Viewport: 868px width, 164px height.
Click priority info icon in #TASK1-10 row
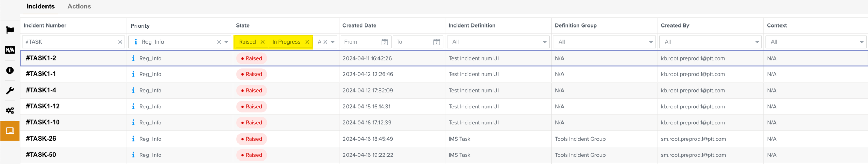tap(133, 122)
